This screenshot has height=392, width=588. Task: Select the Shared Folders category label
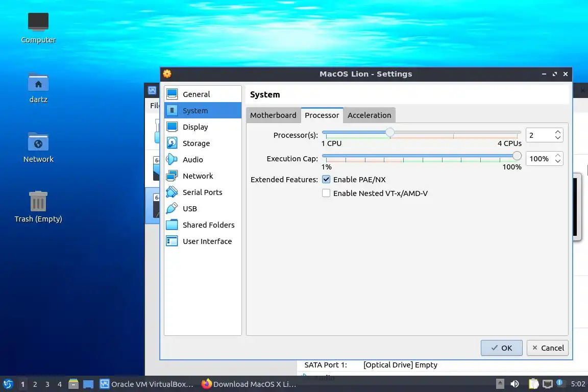click(208, 225)
